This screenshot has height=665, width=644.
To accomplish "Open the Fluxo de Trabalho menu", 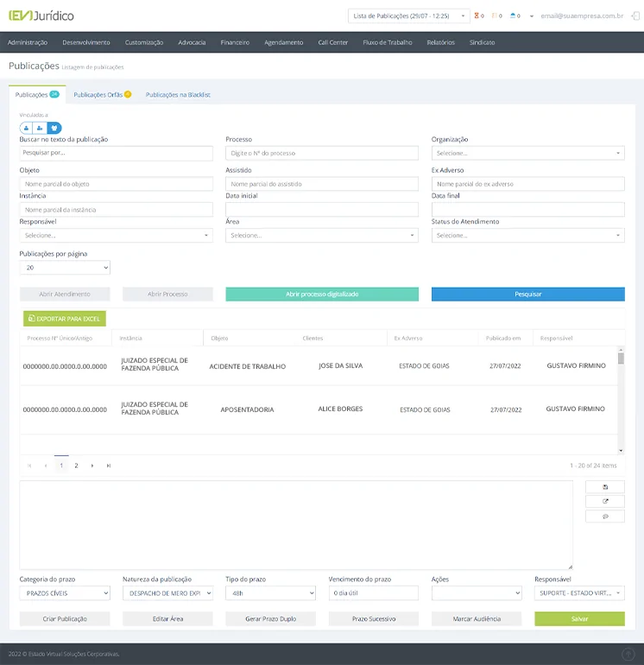I will coord(388,42).
